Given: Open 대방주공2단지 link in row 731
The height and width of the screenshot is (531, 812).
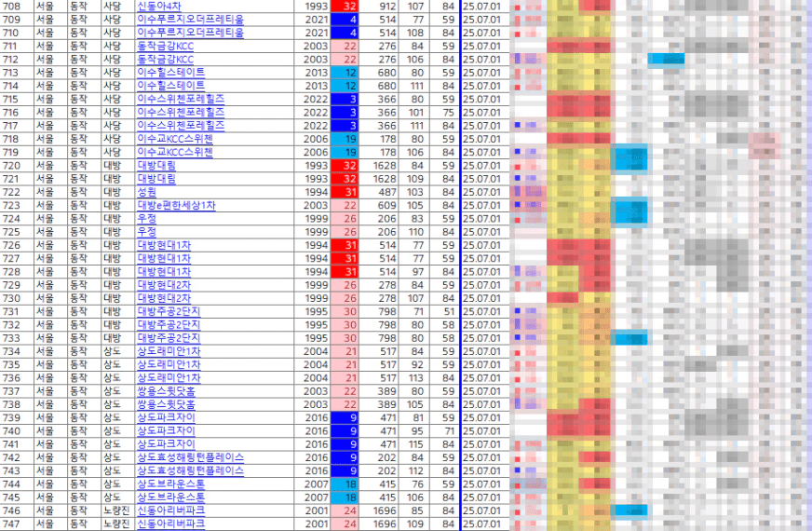Looking at the screenshot, I should [x=169, y=312].
